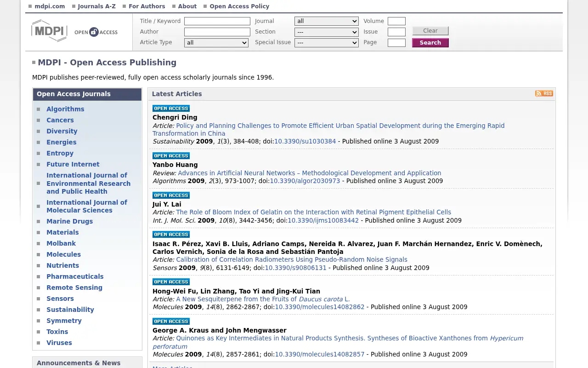Click the Volume input field

(x=396, y=21)
